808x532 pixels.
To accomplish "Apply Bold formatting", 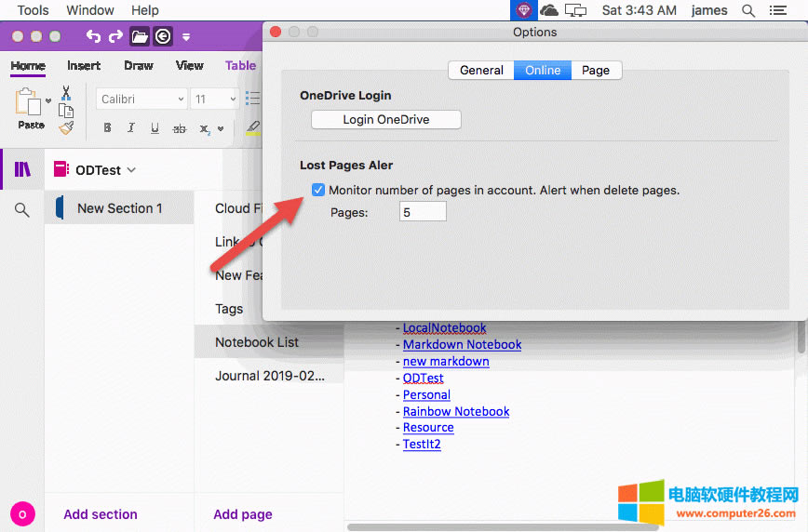I will (107, 128).
